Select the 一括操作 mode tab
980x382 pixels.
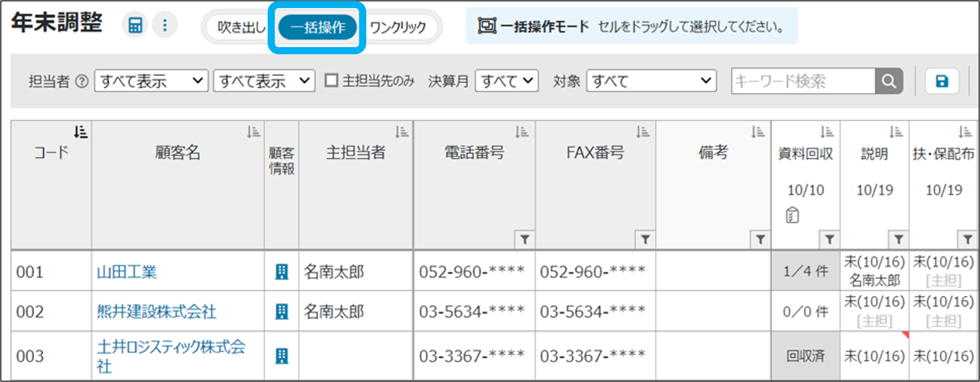tap(317, 27)
